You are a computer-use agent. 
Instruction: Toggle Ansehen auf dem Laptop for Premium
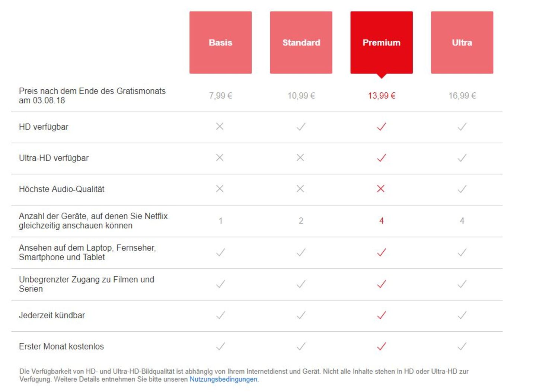point(381,252)
